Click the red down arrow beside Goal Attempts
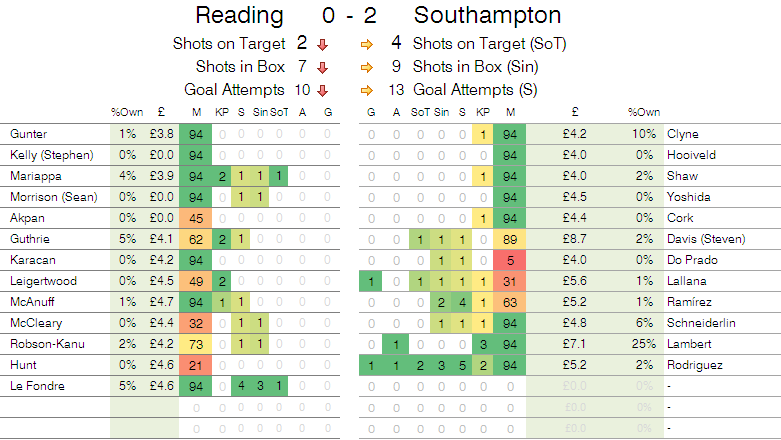781x440 pixels. tap(322, 89)
